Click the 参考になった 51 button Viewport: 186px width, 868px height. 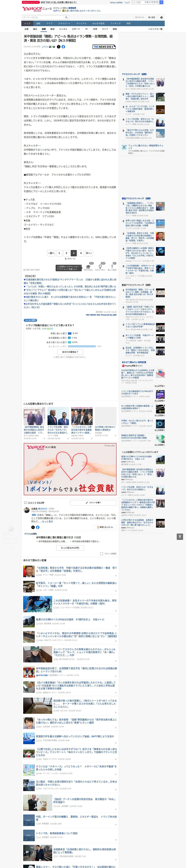coord(105,527)
